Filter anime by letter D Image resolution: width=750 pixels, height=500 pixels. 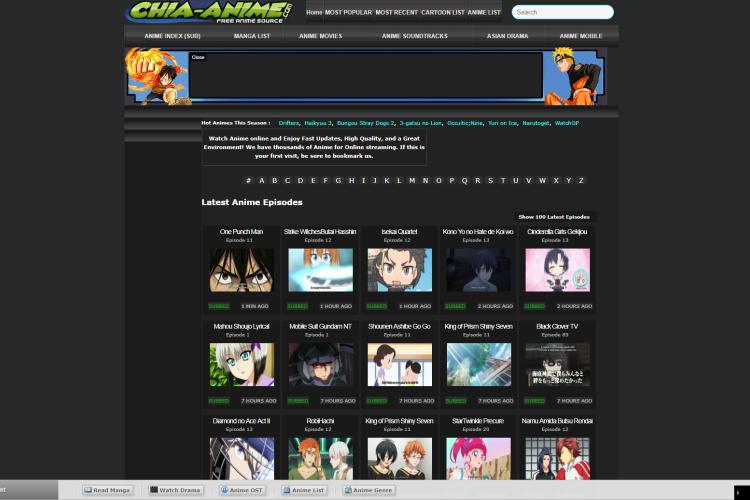[x=300, y=181]
